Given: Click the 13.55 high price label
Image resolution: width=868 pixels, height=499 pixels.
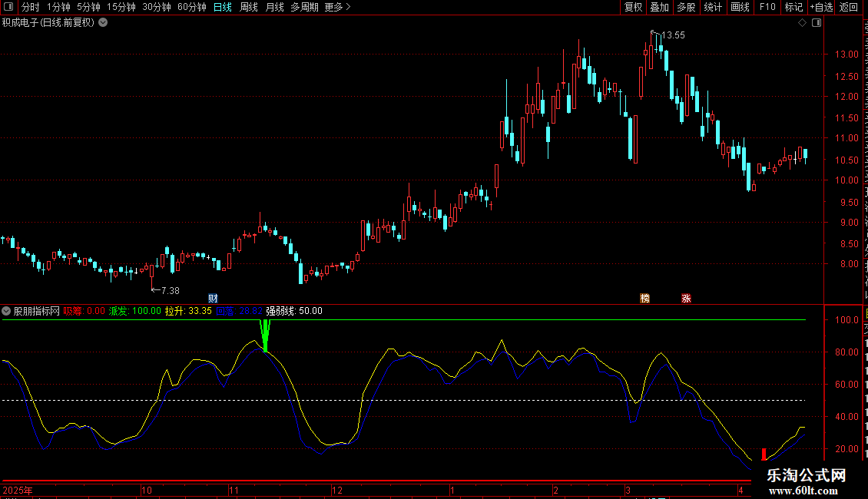Looking at the screenshot, I should point(673,35).
